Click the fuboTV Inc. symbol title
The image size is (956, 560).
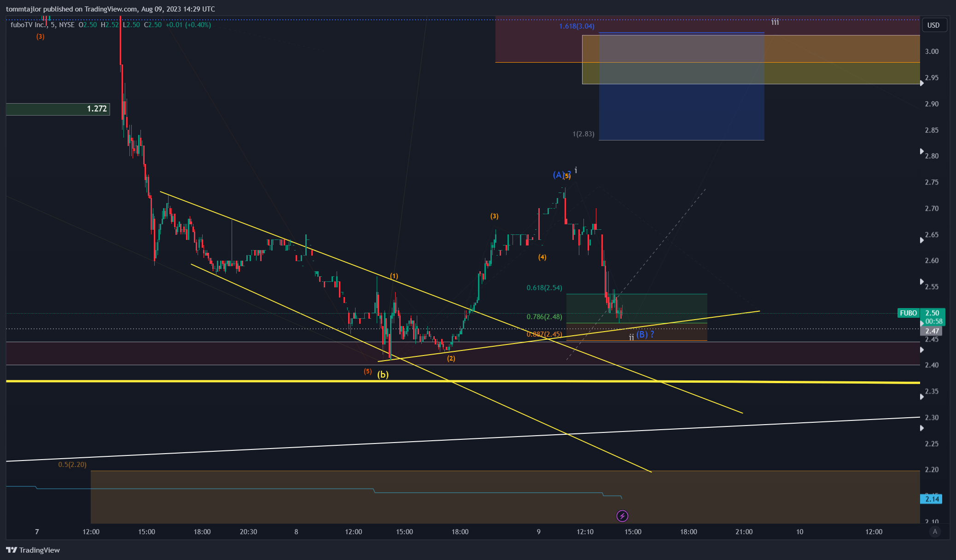coord(29,25)
